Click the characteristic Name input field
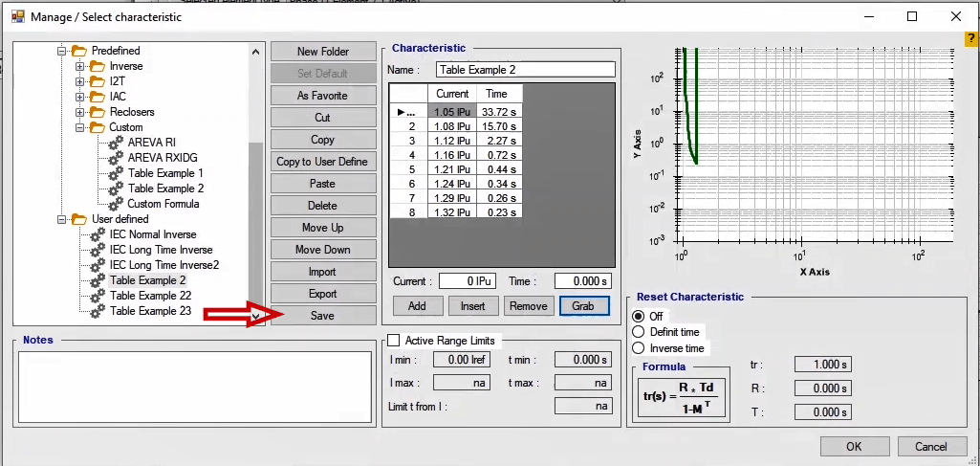The image size is (980, 466). coord(525,70)
